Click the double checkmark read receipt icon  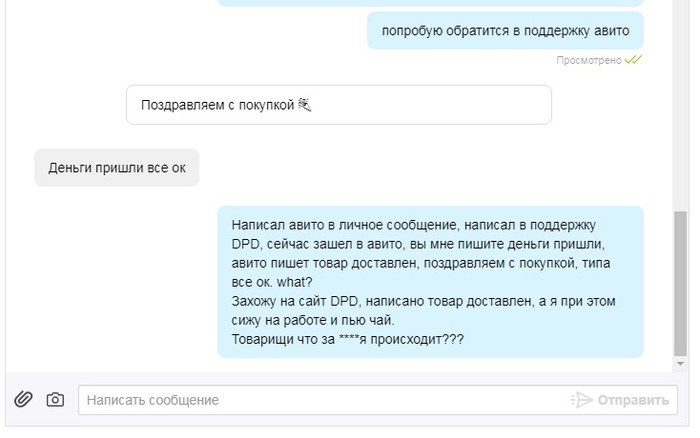click(633, 60)
